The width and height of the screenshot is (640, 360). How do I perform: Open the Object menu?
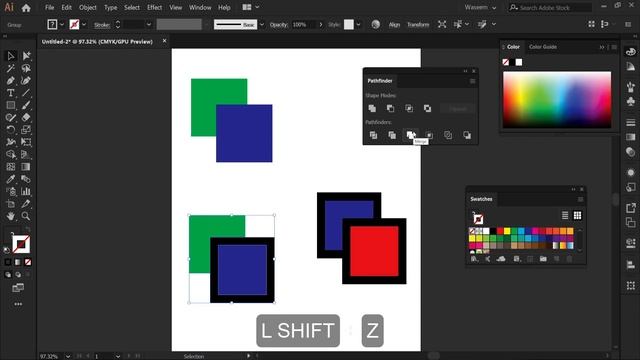coord(88,7)
